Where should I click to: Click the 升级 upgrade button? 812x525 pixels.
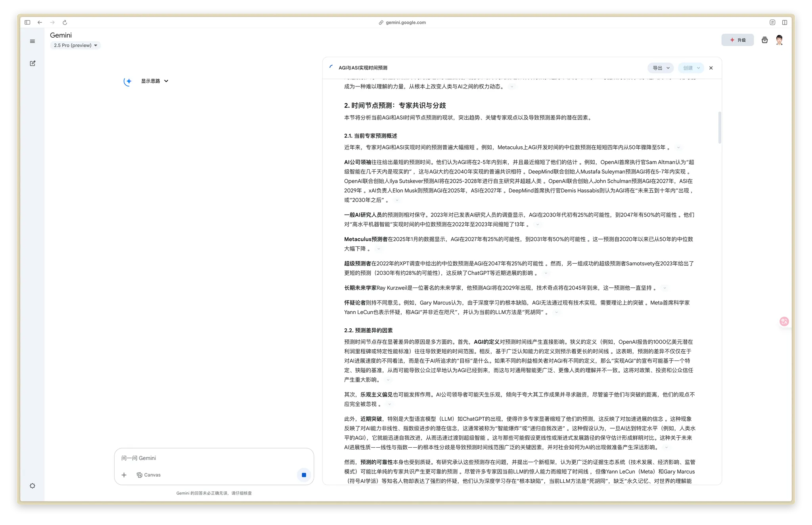click(x=737, y=40)
